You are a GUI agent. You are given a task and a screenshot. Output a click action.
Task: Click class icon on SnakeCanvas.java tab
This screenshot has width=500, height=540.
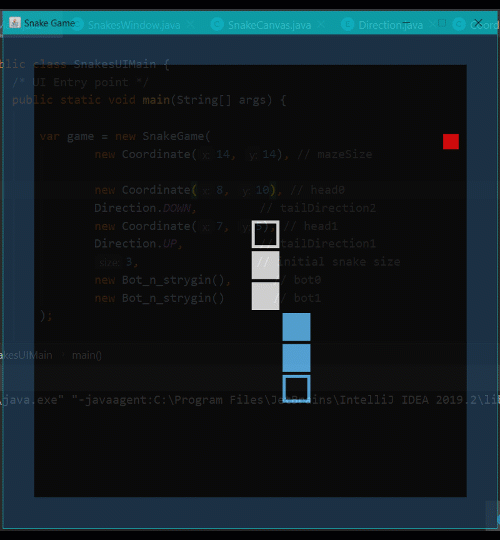217,25
